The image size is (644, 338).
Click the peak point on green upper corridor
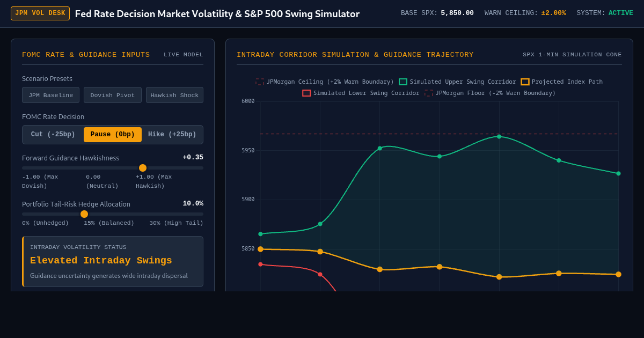tap(499, 137)
